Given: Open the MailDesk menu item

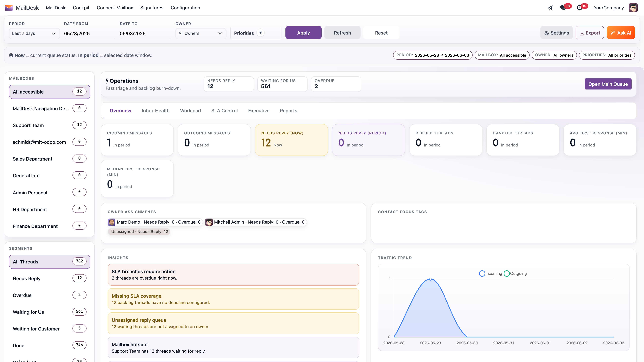Looking at the screenshot, I should 56,8.
